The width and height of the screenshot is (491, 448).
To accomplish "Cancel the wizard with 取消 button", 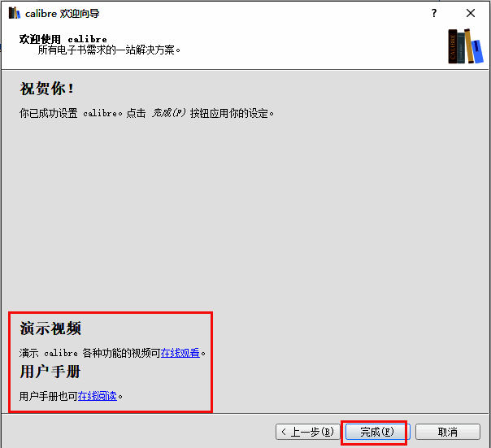I will click(448, 432).
